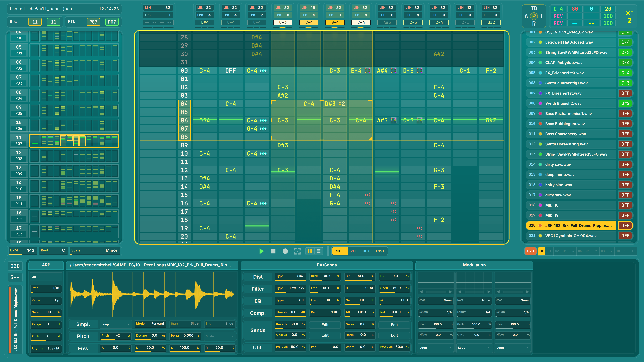Open the Smpl. Loop dropdown
The width and height of the screenshot is (644, 362).
(115, 324)
